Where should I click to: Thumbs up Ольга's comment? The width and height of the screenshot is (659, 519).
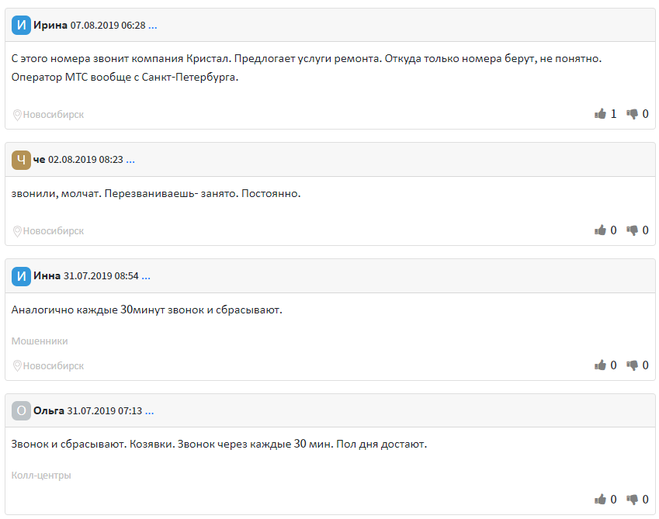click(x=600, y=499)
